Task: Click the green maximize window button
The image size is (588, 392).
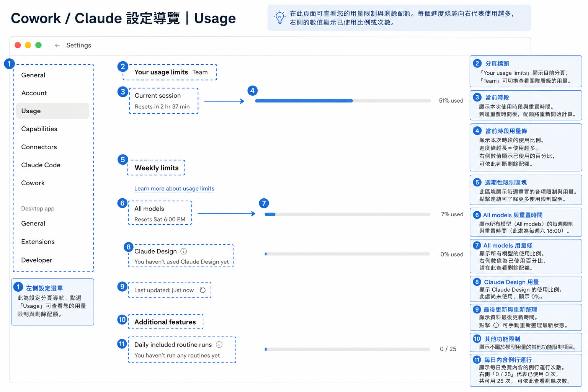Action: coord(38,45)
